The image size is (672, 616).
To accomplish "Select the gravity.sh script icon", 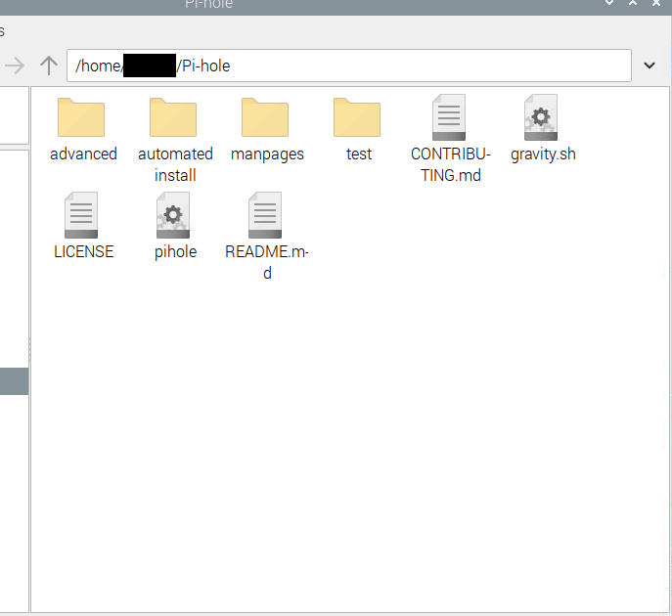I will [541, 118].
